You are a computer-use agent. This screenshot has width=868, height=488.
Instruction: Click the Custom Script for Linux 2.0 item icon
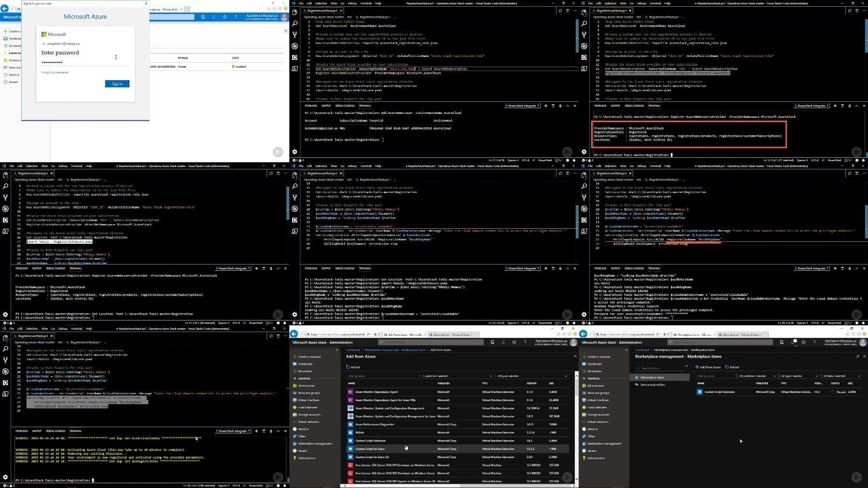tap(351, 457)
